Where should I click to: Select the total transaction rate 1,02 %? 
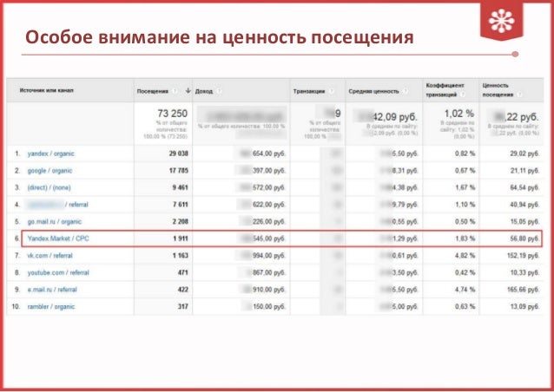459,114
